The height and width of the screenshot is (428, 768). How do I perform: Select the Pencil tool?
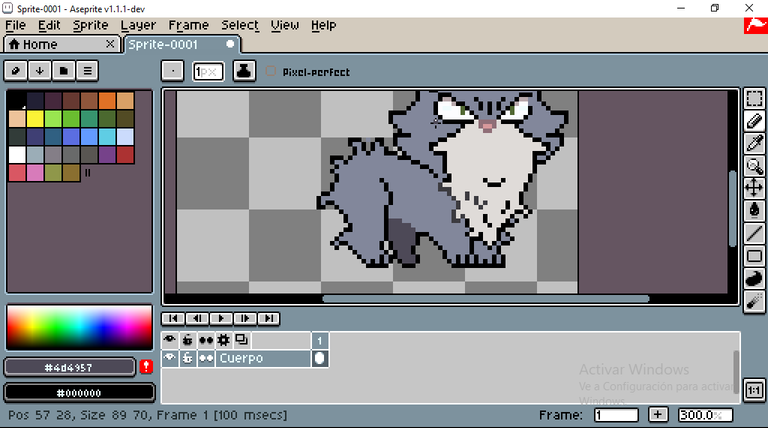tap(754, 121)
